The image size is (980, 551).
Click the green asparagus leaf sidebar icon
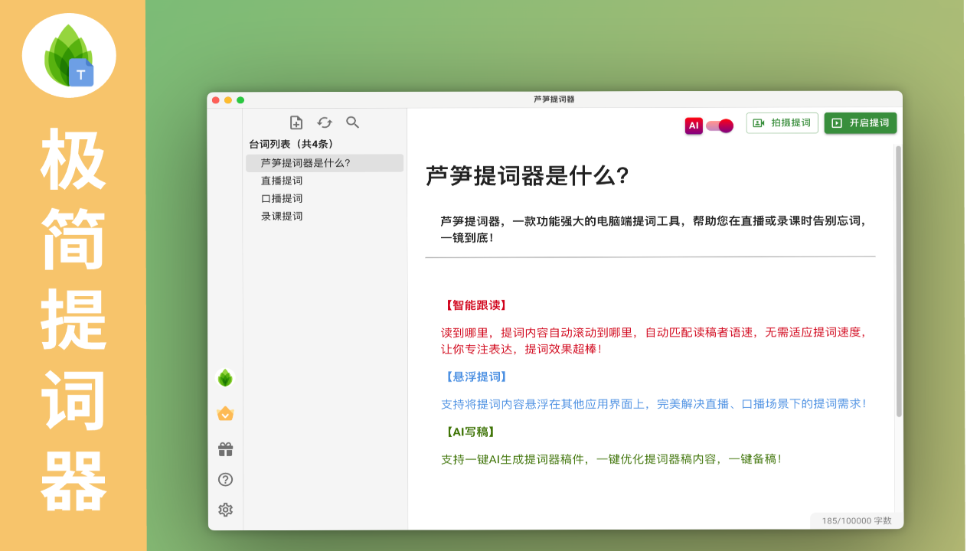click(x=225, y=377)
